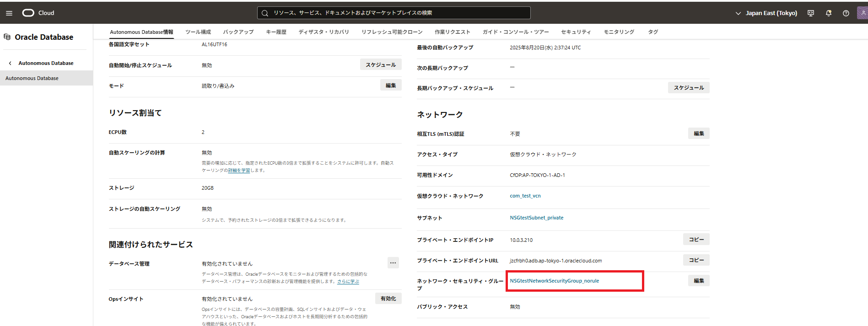Switch to the バックアップ tab
Image resolution: width=868 pixels, height=326 pixels.
point(238,32)
